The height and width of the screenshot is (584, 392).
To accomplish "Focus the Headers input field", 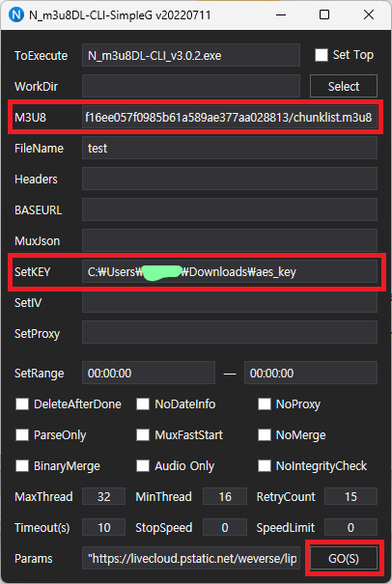I will [x=230, y=179].
